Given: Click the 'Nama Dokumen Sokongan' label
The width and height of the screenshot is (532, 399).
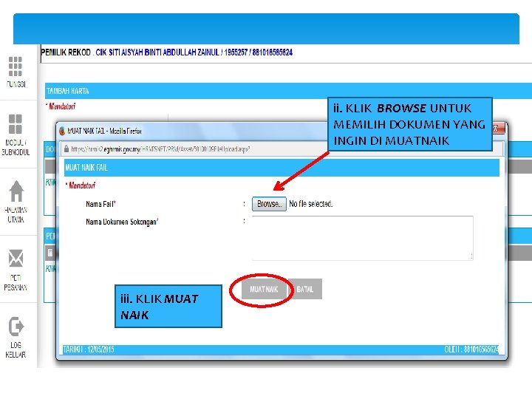Looking at the screenshot, I should click(122, 222).
